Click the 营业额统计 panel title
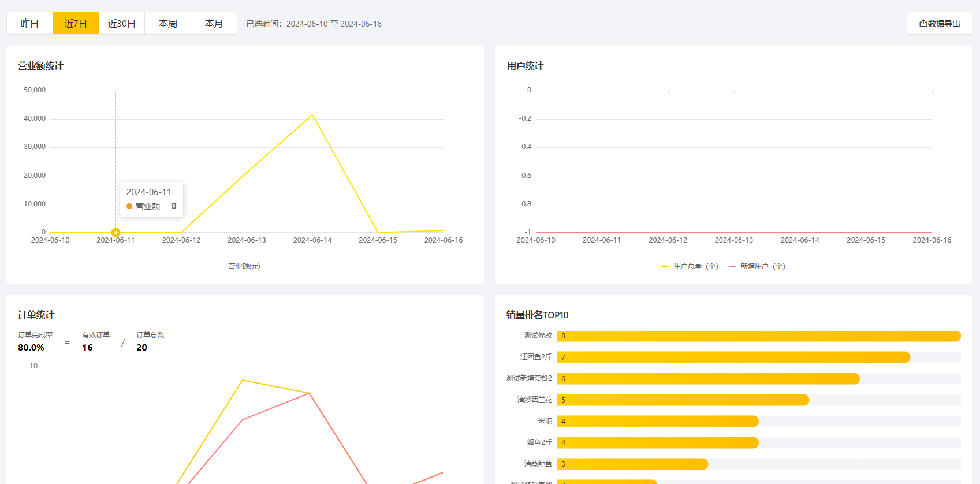The width and height of the screenshot is (980, 484). pos(40,66)
